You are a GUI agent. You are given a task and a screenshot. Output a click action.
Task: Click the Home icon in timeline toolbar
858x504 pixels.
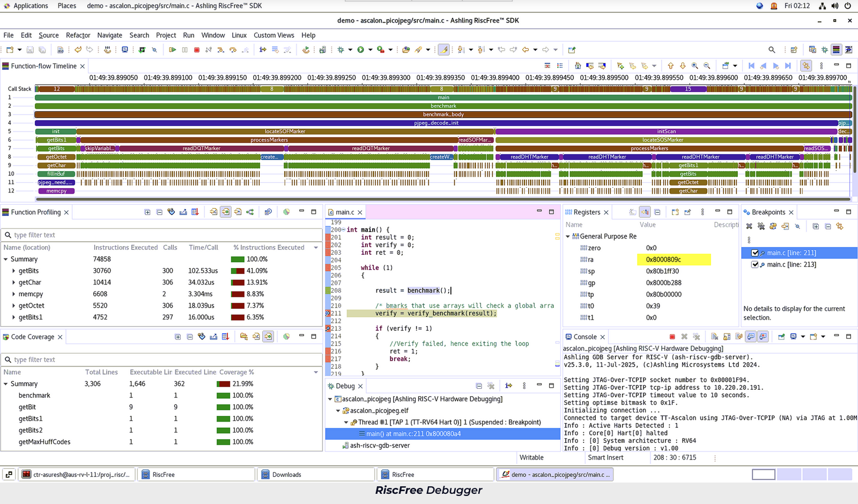tap(578, 65)
